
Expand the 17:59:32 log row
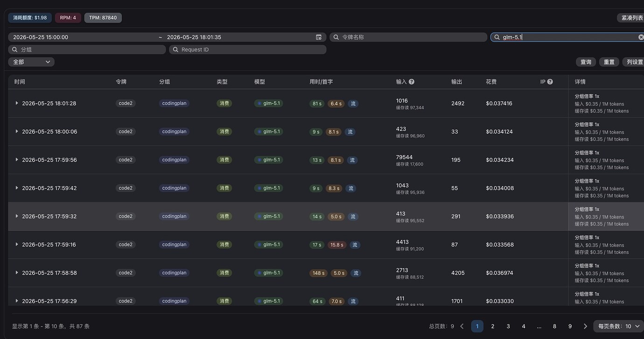[17, 216]
